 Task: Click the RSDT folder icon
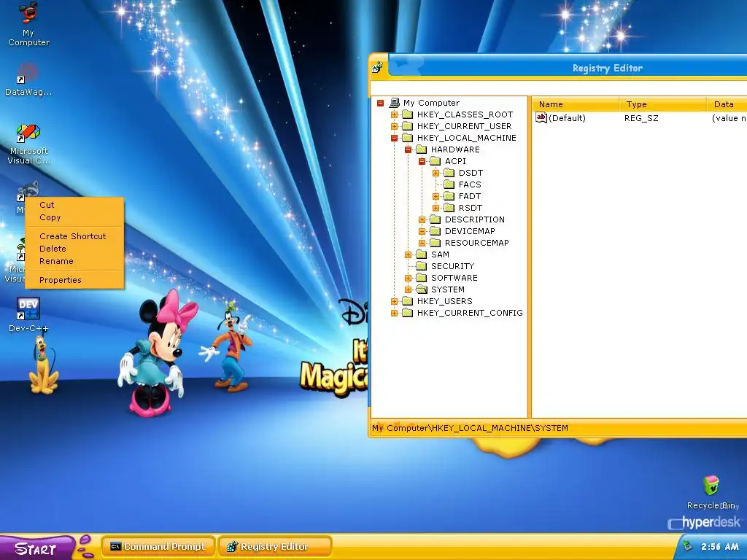pyautogui.click(x=449, y=208)
